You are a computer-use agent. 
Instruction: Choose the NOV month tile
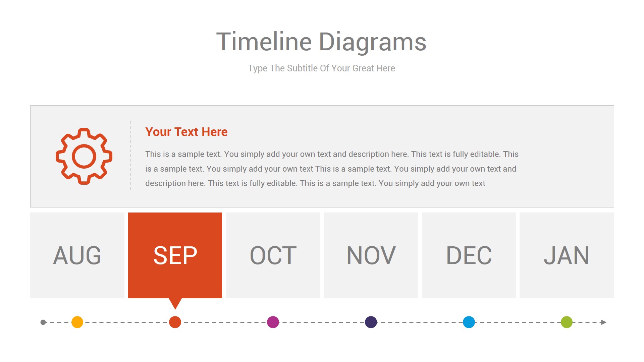coord(371,255)
